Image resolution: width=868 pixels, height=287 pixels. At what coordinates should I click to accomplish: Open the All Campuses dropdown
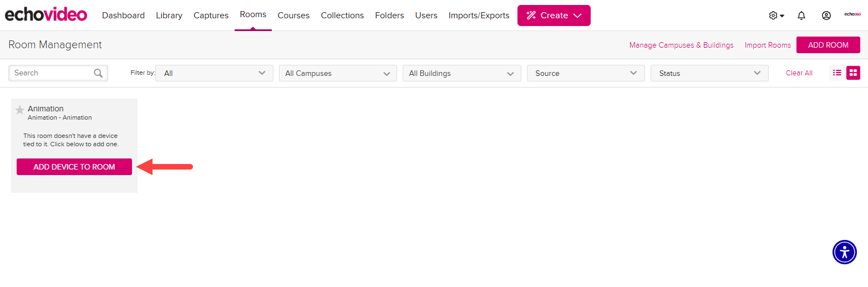pyautogui.click(x=338, y=73)
